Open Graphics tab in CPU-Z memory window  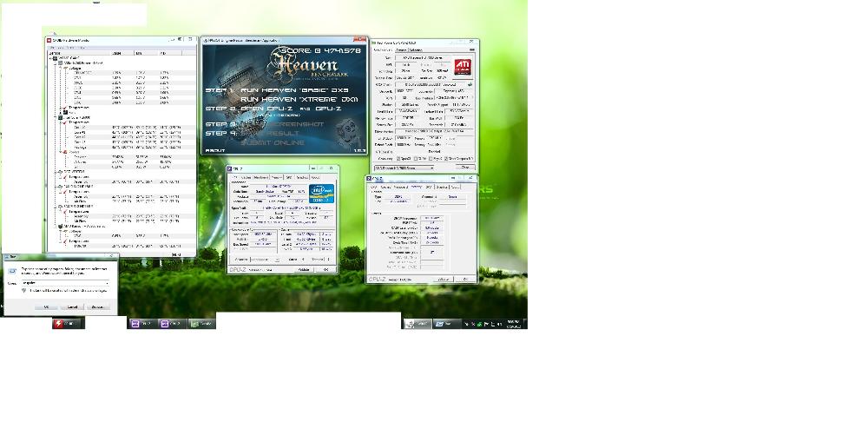tap(444, 188)
